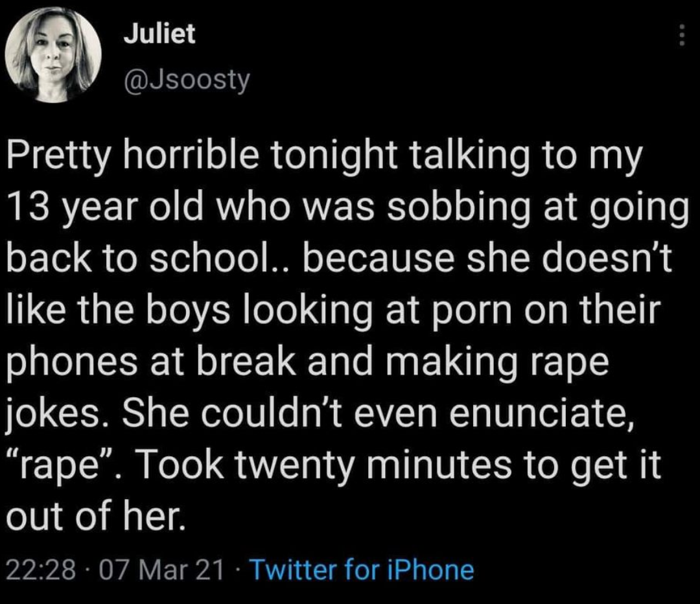
Task: Open Juliet's profile picture
Action: coord(53,55)
